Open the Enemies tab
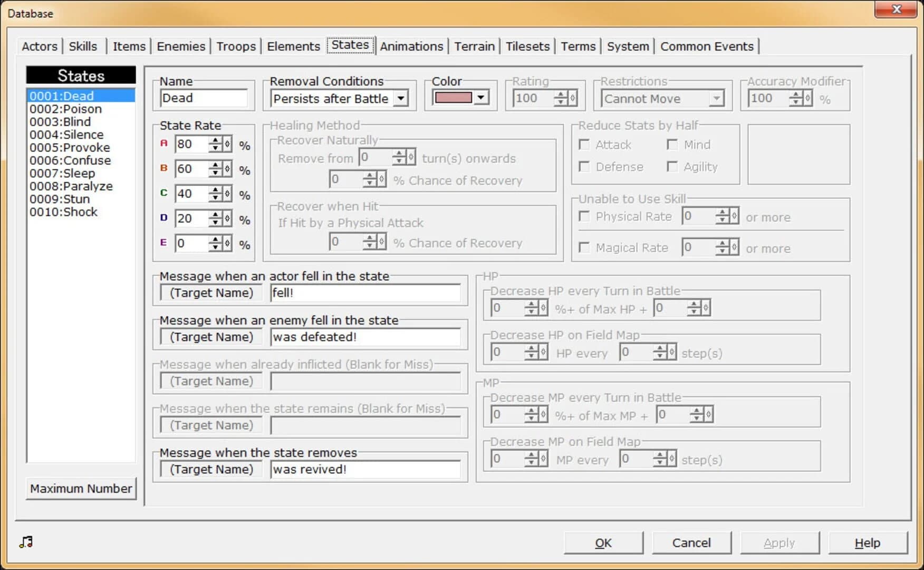This screenshot has width=924, height=570. tap(180, 46)
